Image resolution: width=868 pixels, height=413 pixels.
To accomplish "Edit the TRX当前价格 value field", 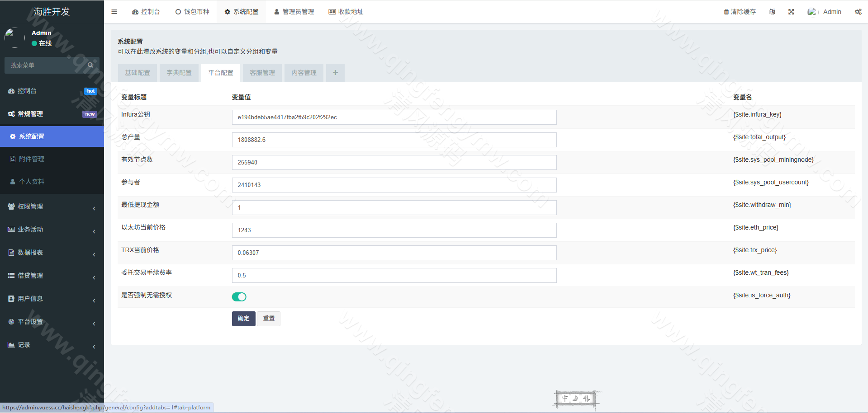I will click(x=394, y=253).
